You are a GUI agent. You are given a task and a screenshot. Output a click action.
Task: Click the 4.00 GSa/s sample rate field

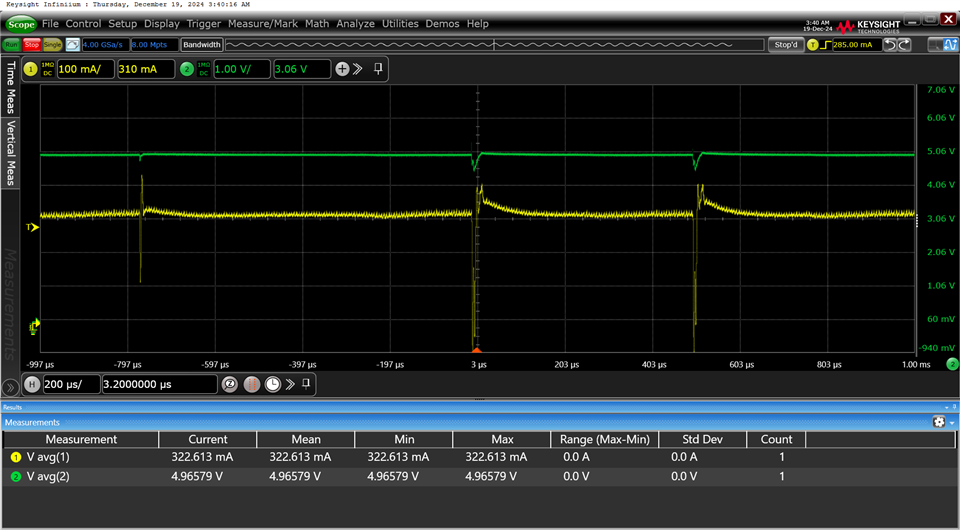tap(105, 45)
